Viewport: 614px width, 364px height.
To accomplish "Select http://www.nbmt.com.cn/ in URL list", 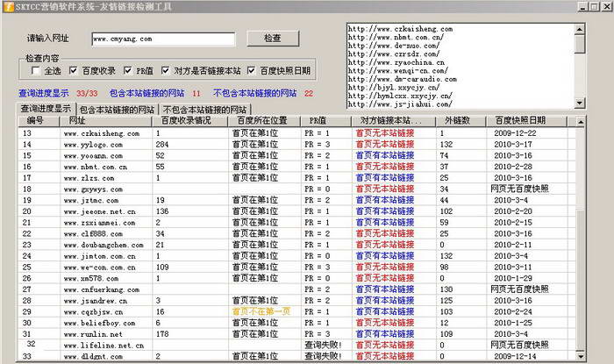I will pos(396,37).
